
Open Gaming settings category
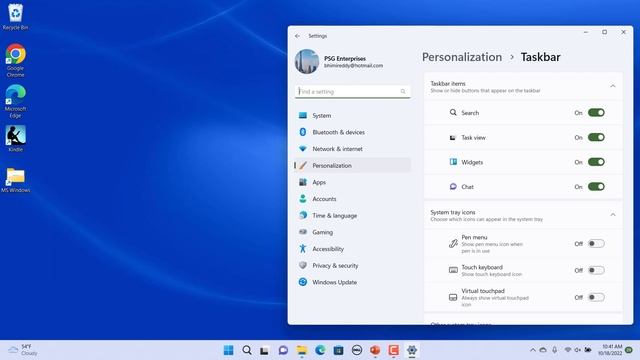(352, 232)
